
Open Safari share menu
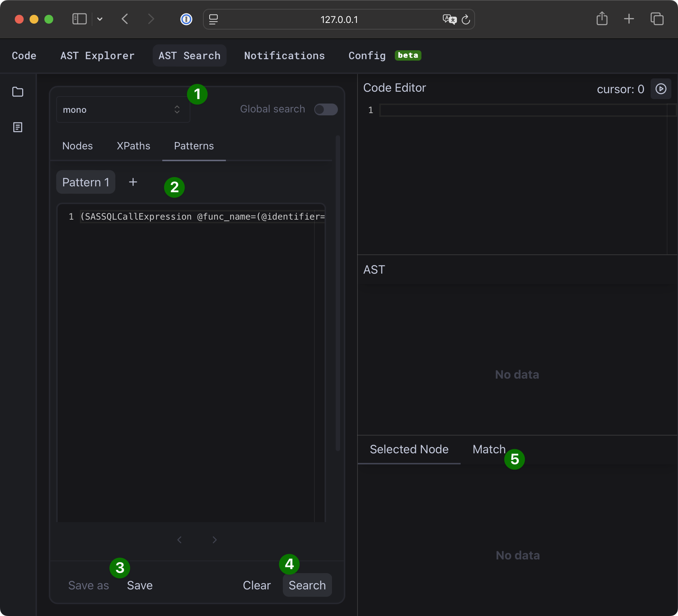pos(602,18)
